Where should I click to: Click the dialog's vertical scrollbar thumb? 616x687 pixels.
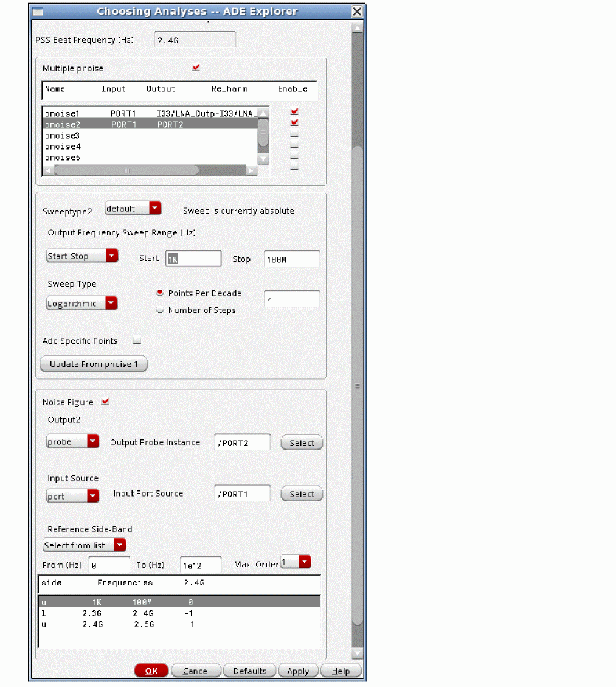pyautogui.click(x=357, y=386)
